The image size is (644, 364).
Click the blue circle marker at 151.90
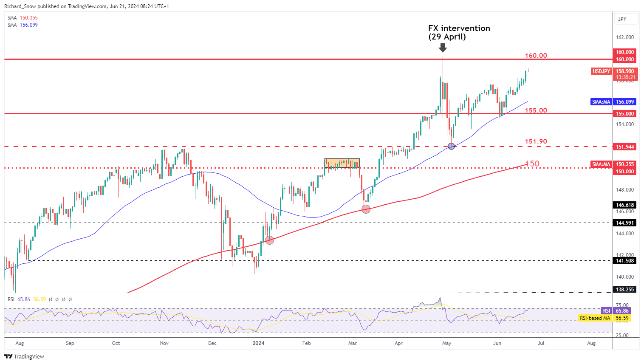452,146
